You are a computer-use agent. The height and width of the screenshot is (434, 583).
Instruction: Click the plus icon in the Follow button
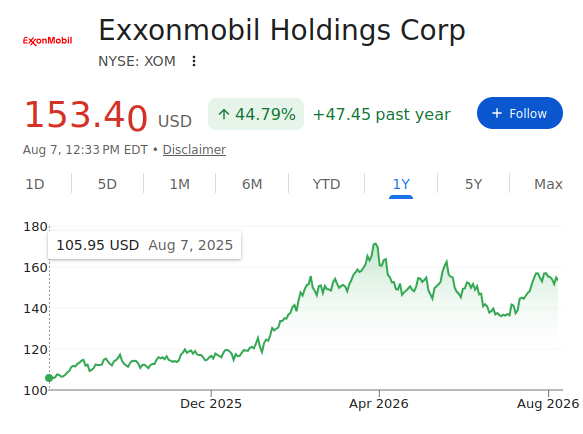(x=497, y=113)
